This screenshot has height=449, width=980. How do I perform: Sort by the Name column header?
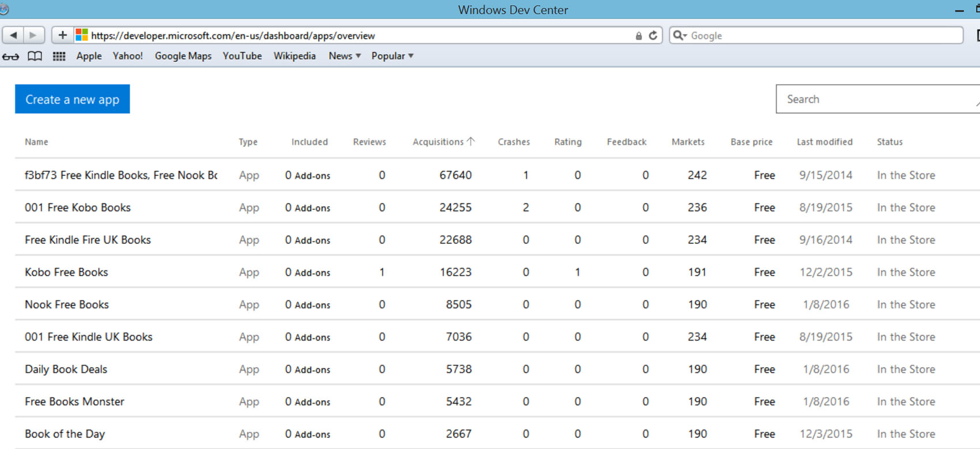36,142
